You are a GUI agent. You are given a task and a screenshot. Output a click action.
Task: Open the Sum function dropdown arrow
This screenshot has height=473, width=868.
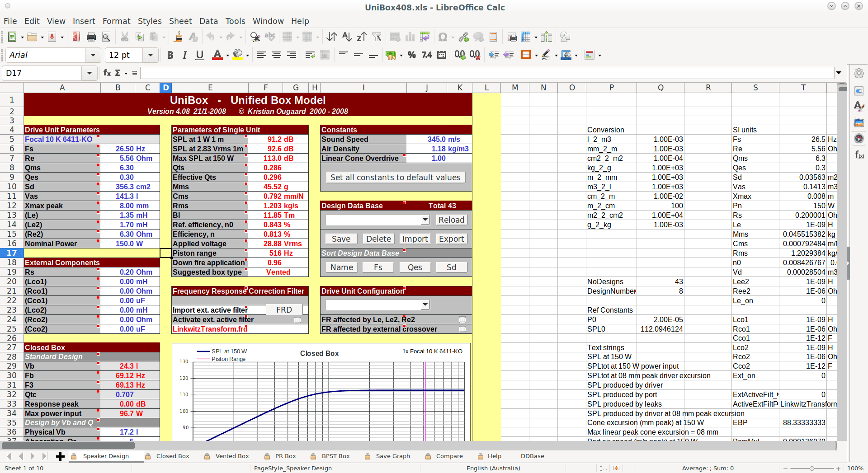tap(126, 73)
